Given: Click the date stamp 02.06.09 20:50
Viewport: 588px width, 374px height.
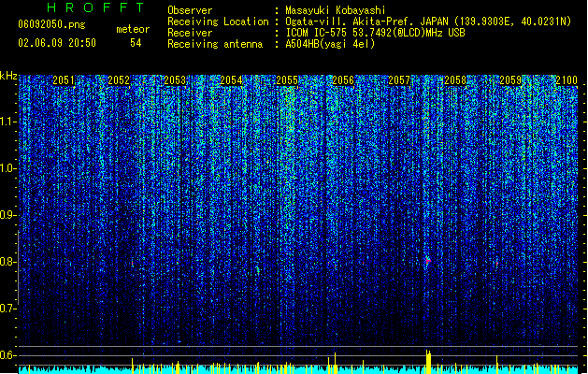Looking at the screenshot, I should tap(57, 43).
